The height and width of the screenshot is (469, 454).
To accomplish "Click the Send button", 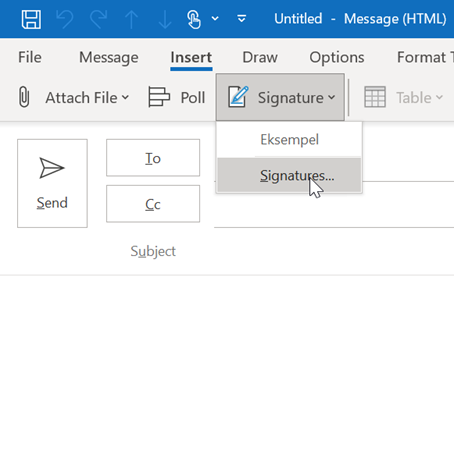I will coord(52,183).
